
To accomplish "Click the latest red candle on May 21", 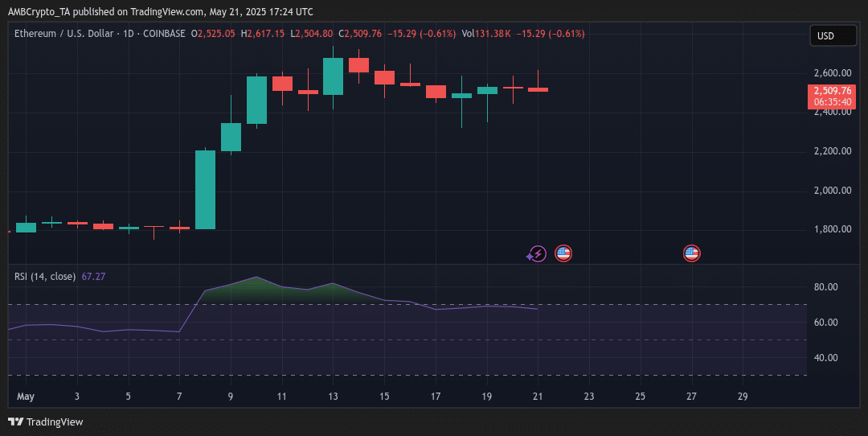I will click(x=538, y=89).
